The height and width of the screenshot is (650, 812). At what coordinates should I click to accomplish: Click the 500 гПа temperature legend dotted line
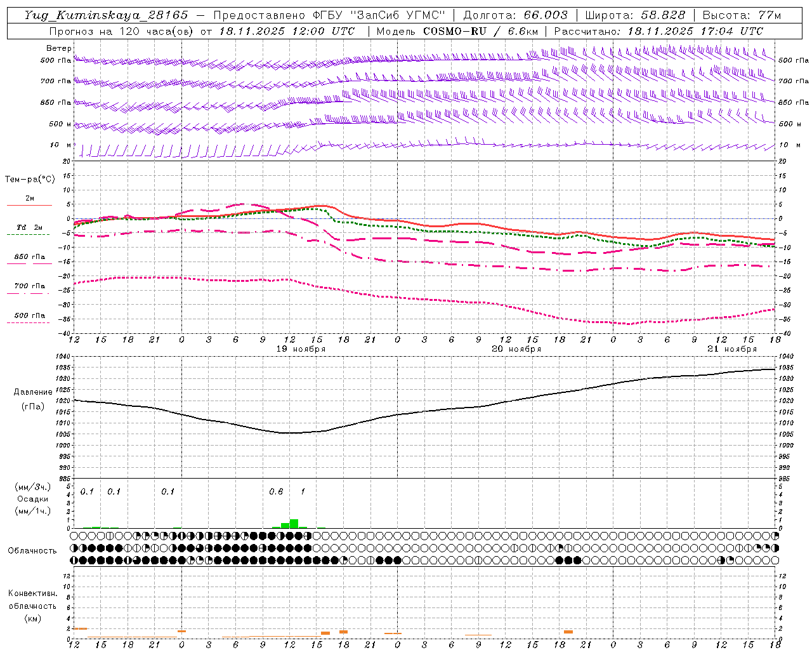coord(28,322)
